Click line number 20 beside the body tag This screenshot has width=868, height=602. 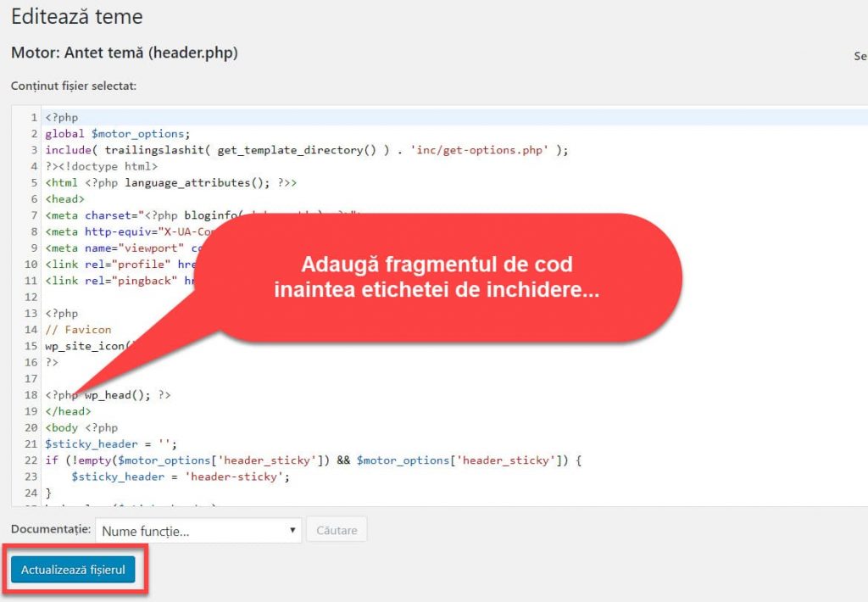(31, 427)
